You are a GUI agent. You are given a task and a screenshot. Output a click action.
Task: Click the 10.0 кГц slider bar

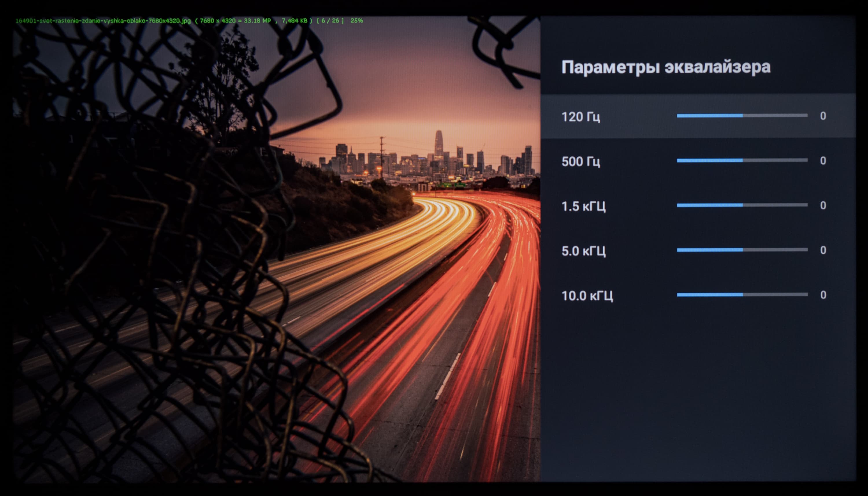point(742,295)
